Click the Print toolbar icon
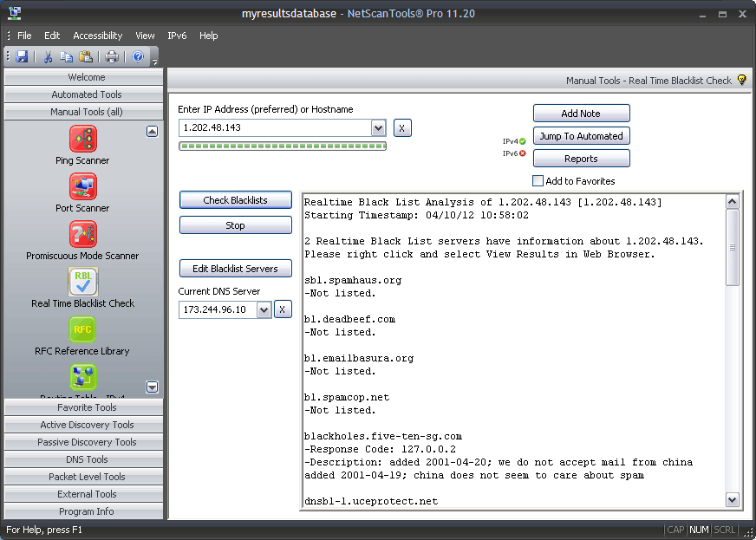Viewport: 756px width, 540px height. tap(112, 57)
